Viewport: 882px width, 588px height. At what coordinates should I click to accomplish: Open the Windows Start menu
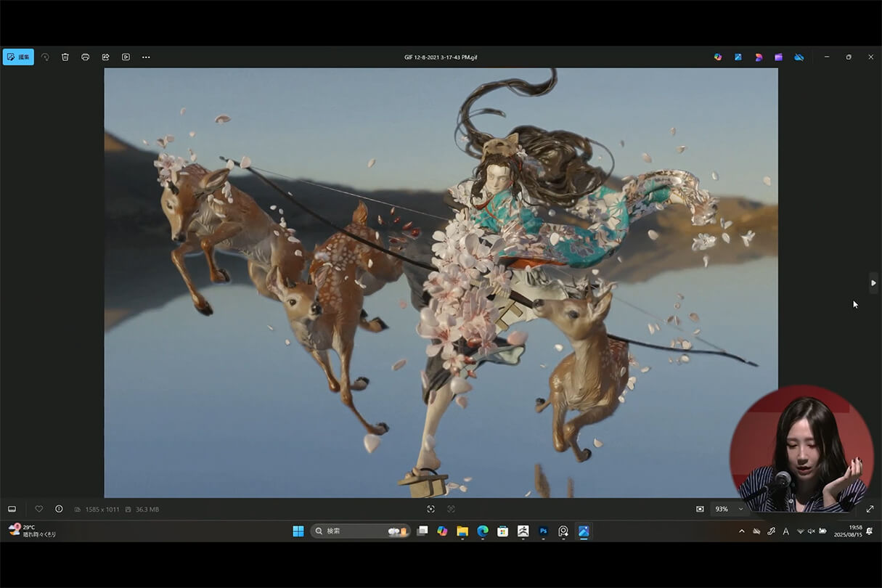[x=298, y=531]
